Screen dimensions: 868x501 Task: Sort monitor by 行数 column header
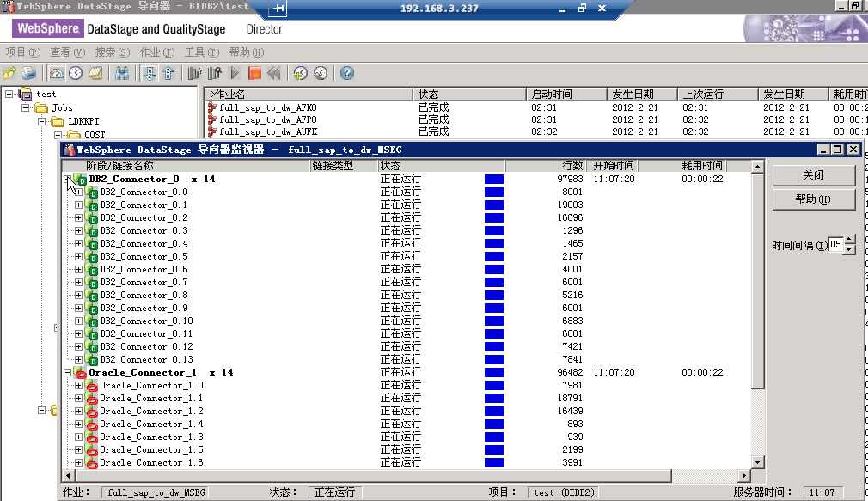545,166
